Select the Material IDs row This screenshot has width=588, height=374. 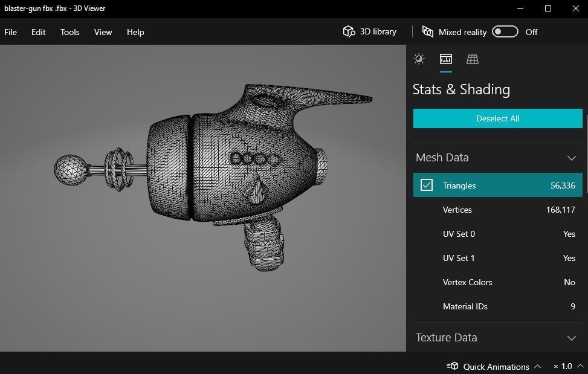[x=497, y=306]
